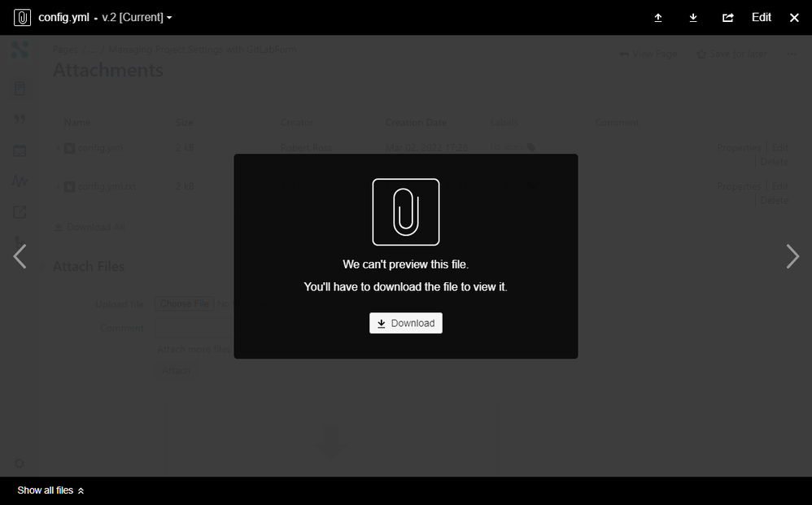Click the dimmed Attach button
The height and width of the screenshot is (505, 812).
click(x=176, y=370)
